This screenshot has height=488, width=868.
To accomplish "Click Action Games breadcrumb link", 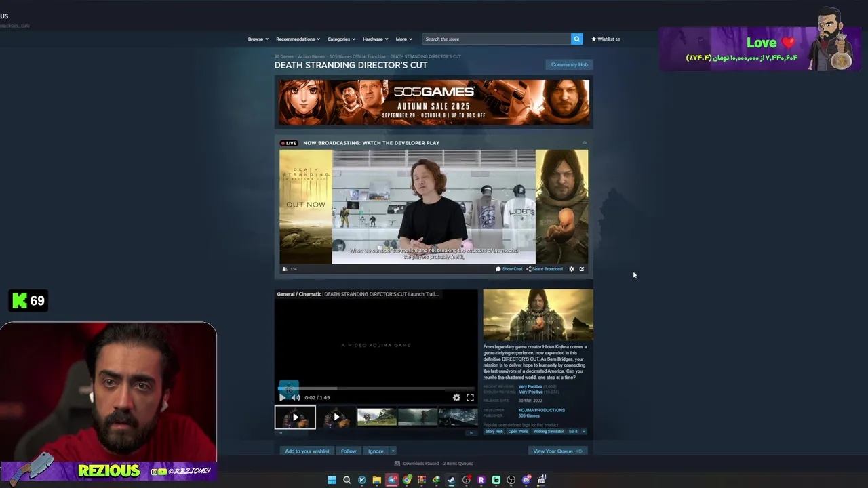I will click(312, 56).
